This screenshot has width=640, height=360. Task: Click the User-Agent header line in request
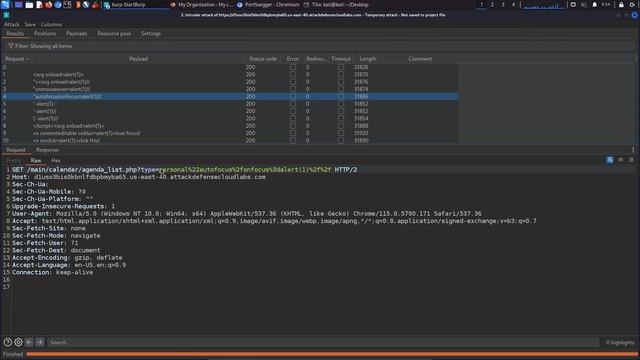[x=247, y=213]
